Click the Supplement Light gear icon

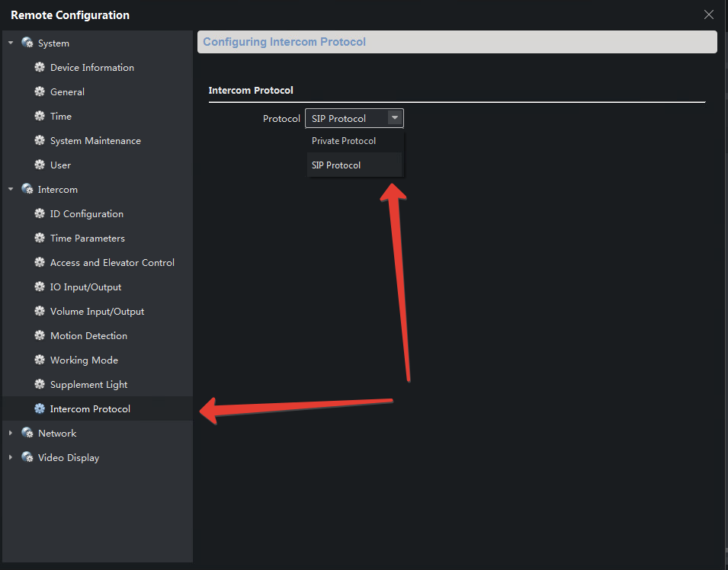point(40,385)
